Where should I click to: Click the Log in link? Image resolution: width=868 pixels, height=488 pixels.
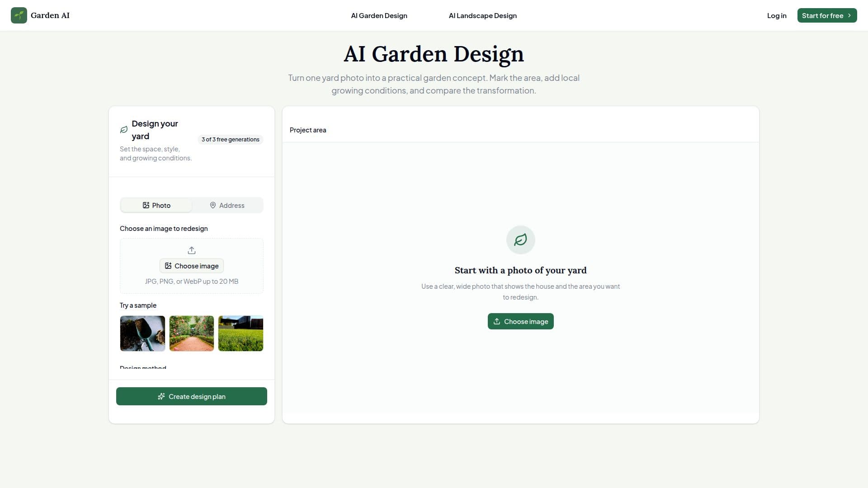click(777, 15)
